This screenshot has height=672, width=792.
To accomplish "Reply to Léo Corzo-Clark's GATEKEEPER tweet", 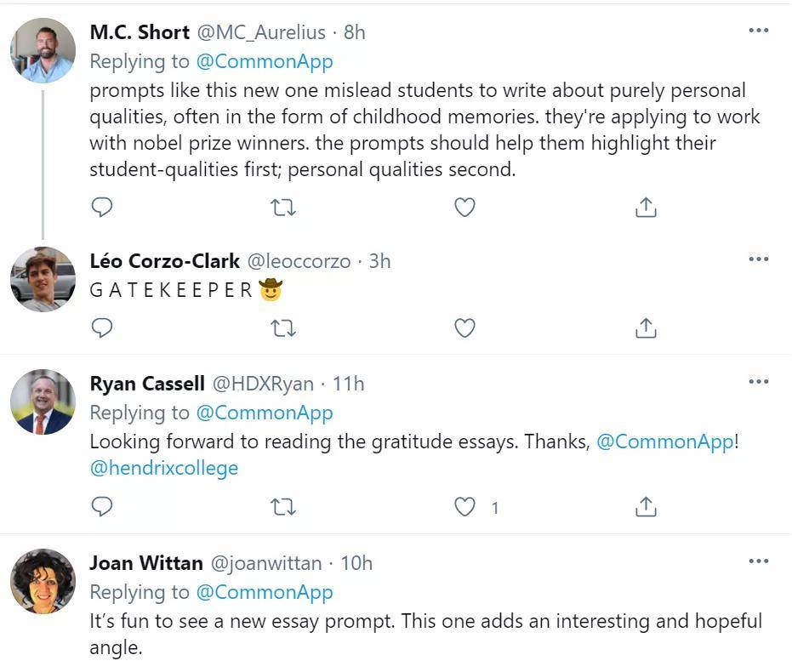I will pyautogui.click(x=101, y=328).
